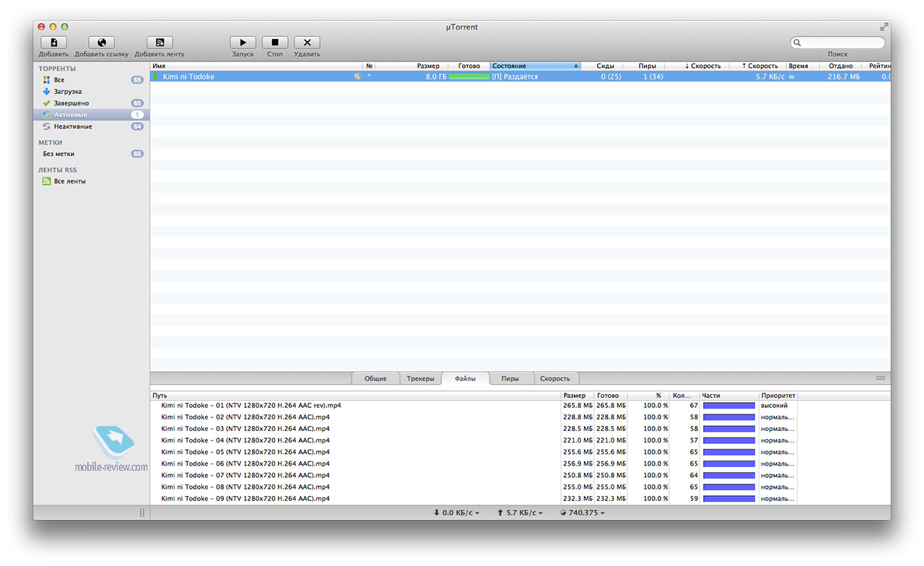
Task: Switch to the Файлы tab
Action: (x=466, y=378)
